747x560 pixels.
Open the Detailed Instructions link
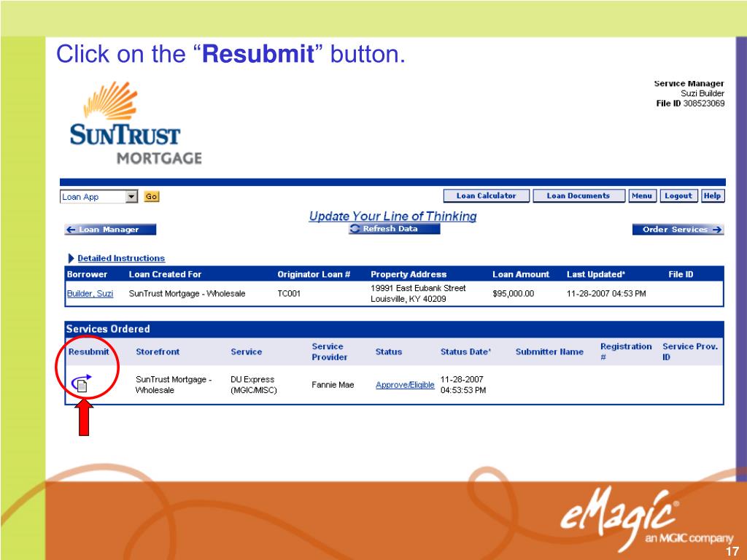point(121,258)
